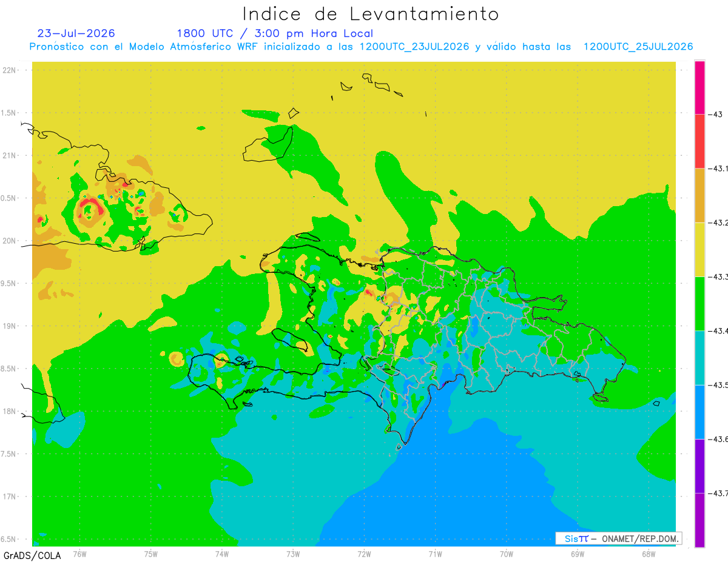Click the "75W" longitude label
Image resolution: width=728 pixels, height=562 pixels.
coord(150,554)
